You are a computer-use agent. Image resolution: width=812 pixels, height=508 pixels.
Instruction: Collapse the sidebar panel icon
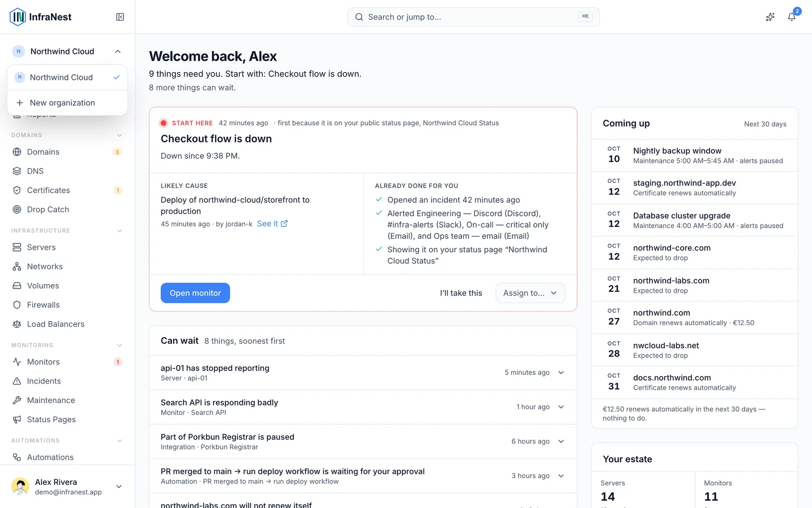(x=120, y=17)
